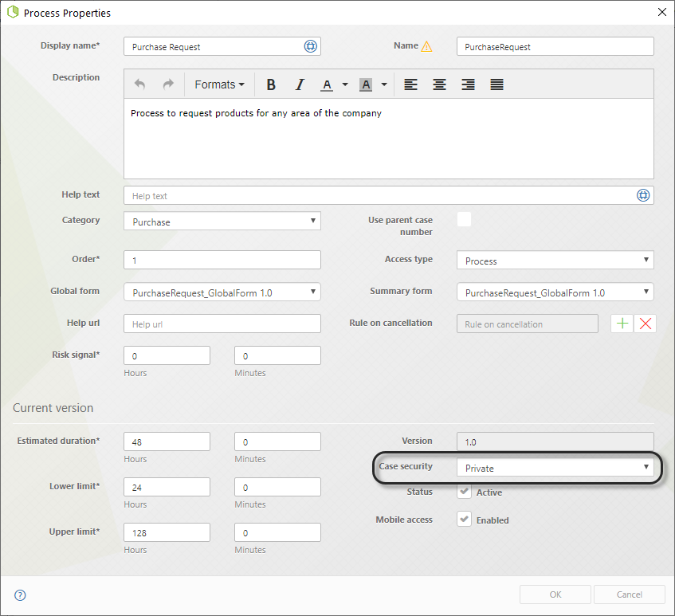Viewport: 675px width, 616px height.
Task: Click the warning icon next to Name
Action: (x=426, y=46)
